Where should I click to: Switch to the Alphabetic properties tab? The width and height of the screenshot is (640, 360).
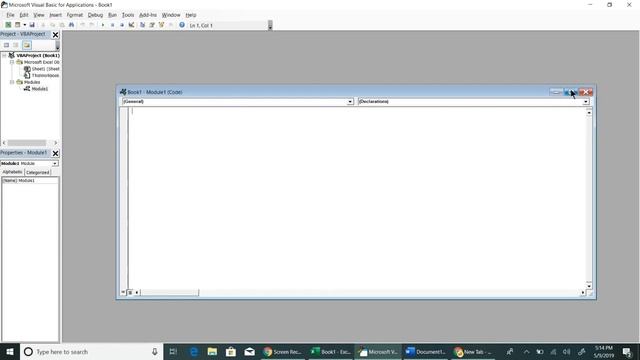click(x=12, y=172)
